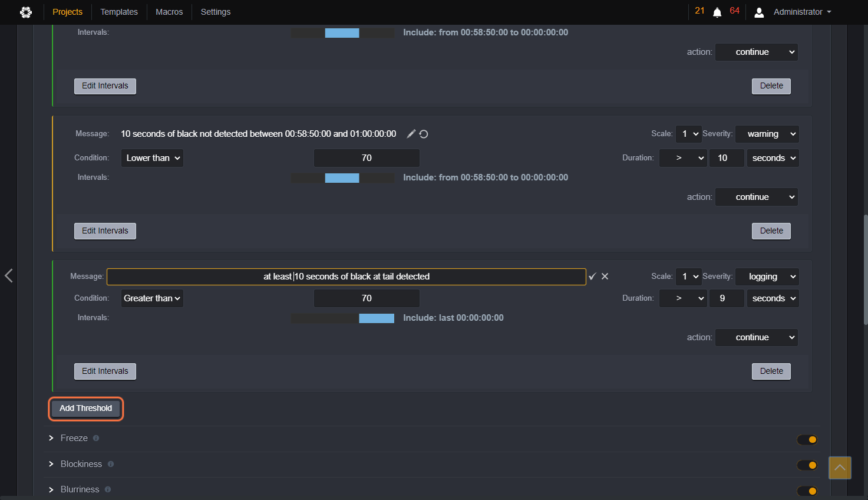
Task: Cancel the message edit with X icon
Action: coord(605,277)
